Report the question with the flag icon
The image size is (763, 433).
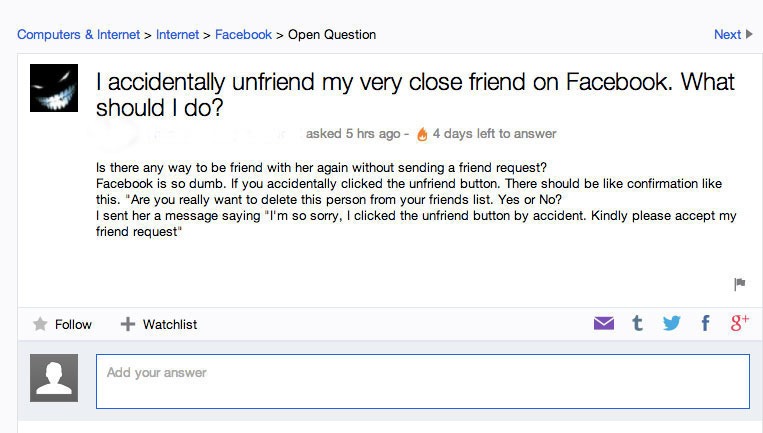(x=740, y=284)
